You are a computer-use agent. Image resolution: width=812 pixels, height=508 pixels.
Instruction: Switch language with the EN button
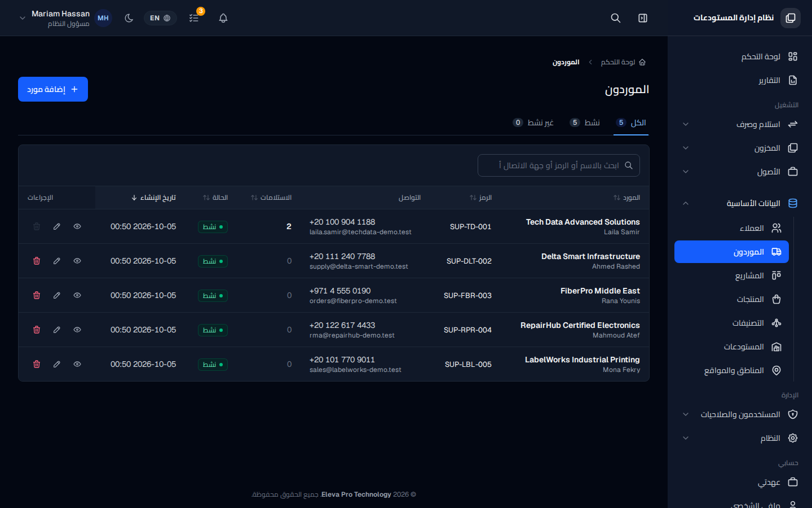(x=160, y=18)
